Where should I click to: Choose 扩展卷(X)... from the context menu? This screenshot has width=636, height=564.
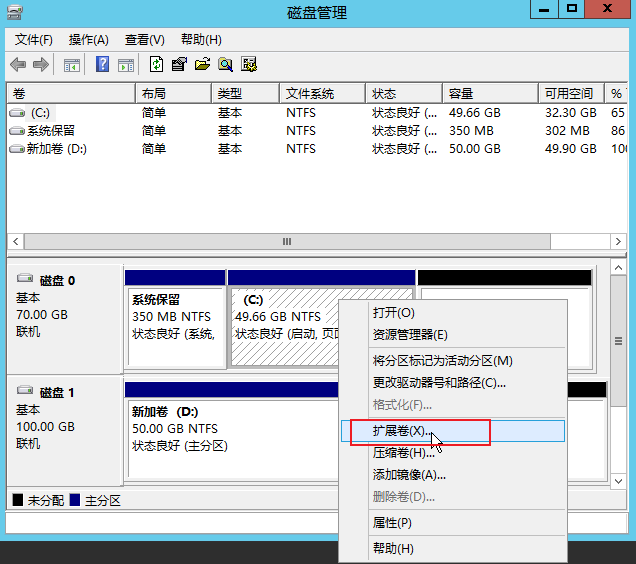point(400,431)
